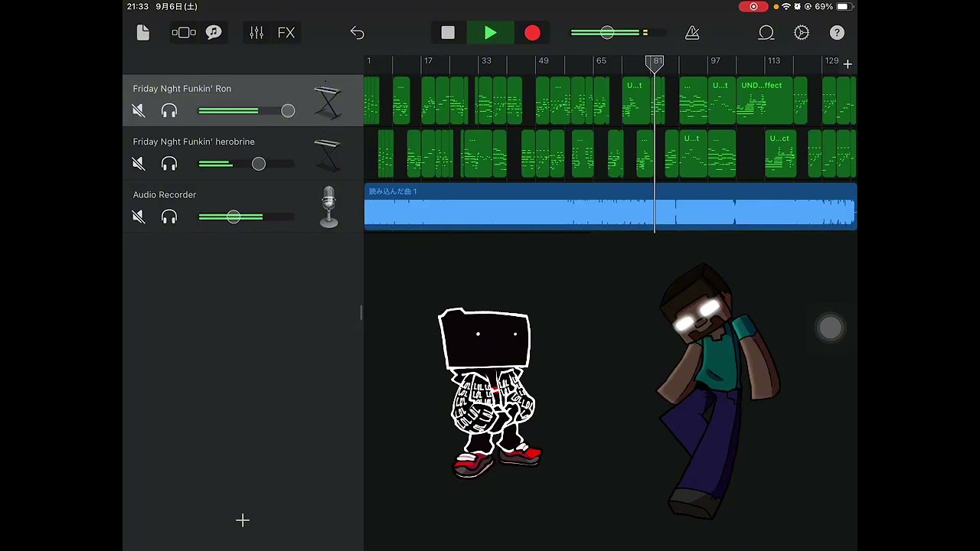Tap the playhead marker at bar 81
This screenshot has width=980, height=551.
655,64
